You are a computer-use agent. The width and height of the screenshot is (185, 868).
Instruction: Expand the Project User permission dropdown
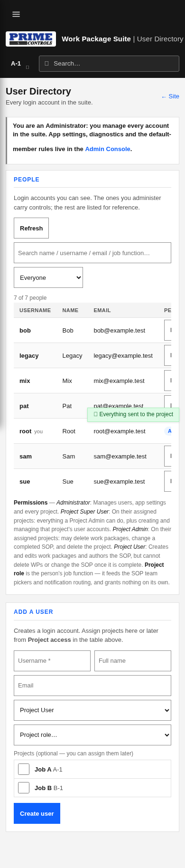[x=92, y=710]
